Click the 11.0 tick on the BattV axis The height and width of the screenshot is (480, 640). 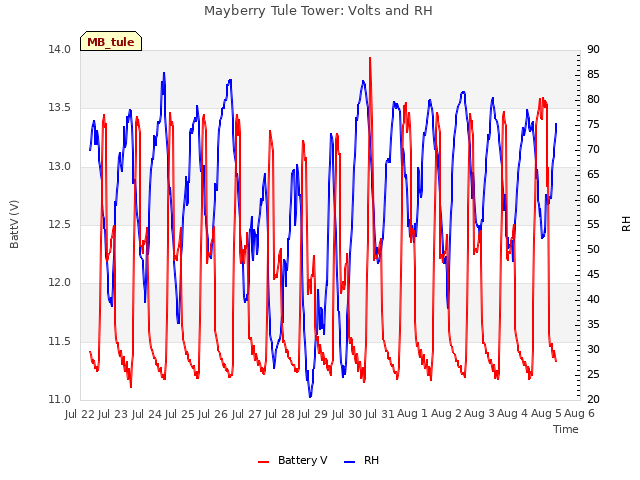coord(59,399)
